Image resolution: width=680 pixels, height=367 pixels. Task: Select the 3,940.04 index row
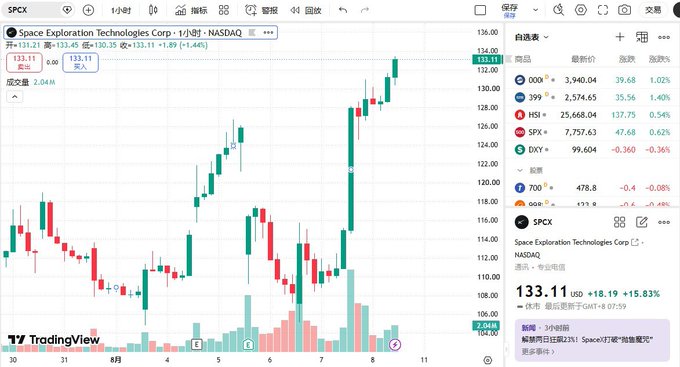pyautogui.click(x=592, y=80)
